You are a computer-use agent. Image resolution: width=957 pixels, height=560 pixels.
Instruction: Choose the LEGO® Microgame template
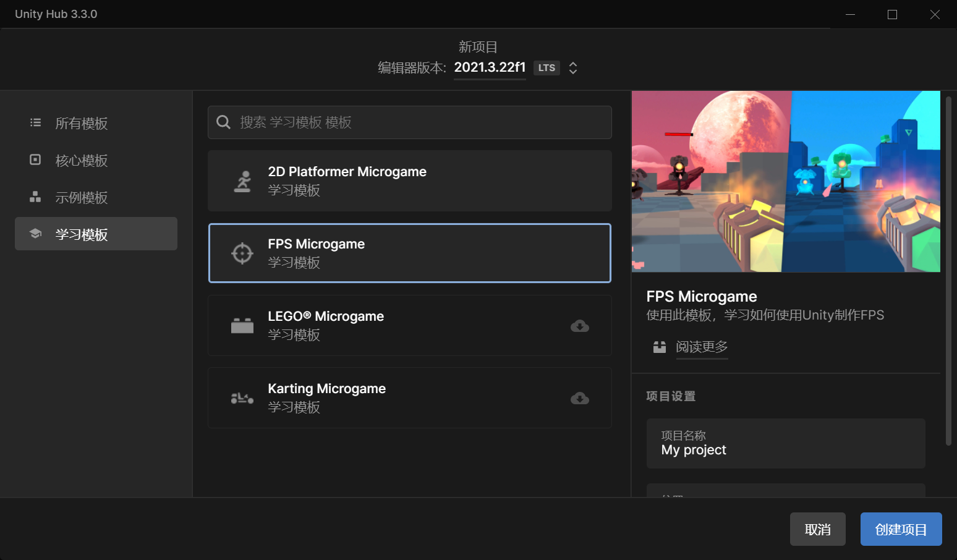[x=410, y=326]
